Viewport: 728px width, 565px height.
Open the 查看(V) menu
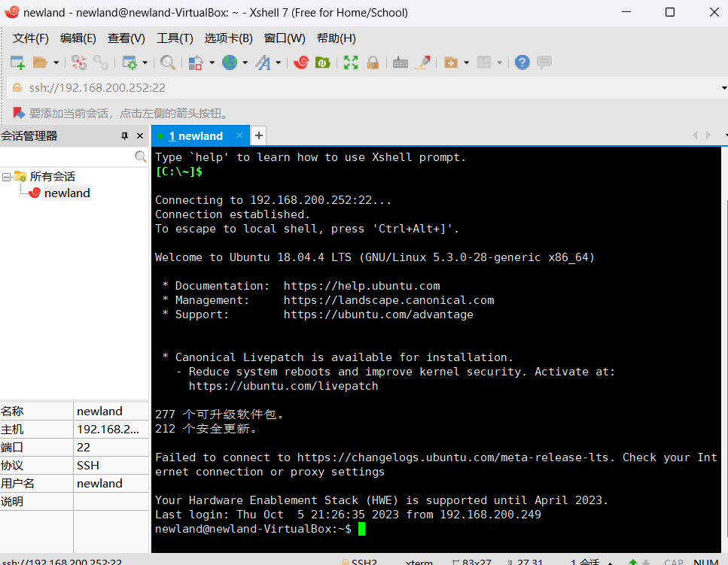pyautogui.click(x=126, y=38)
